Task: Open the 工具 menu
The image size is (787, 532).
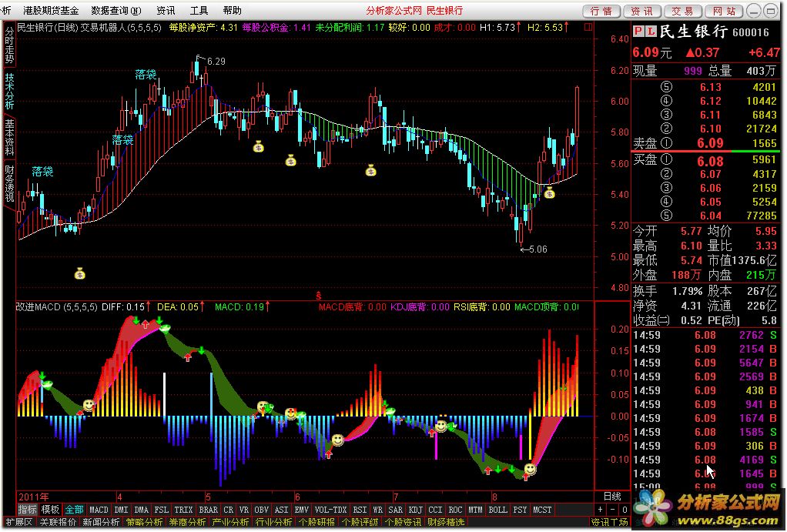Action: click(199, 10)
